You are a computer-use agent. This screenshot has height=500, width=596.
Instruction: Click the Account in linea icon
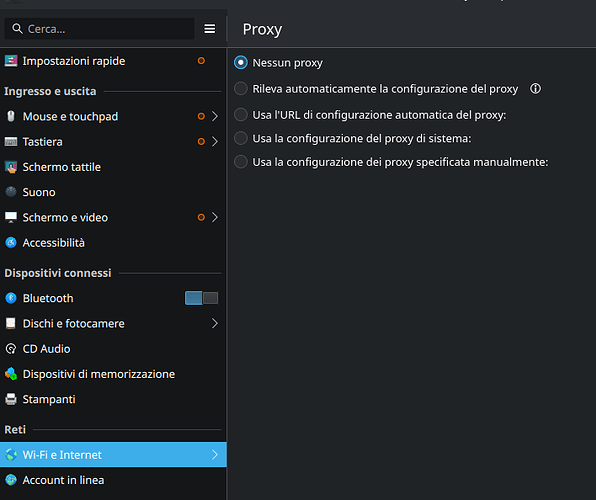11,480
